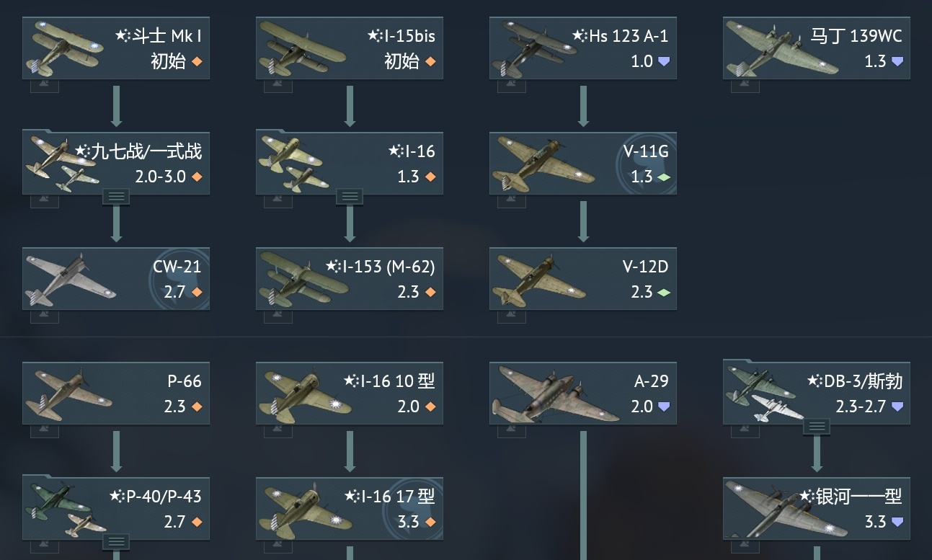Select the 银河一一型 bomber card
Image resolution: width=932 pixels, height=560 pixels.
(817, 509)
